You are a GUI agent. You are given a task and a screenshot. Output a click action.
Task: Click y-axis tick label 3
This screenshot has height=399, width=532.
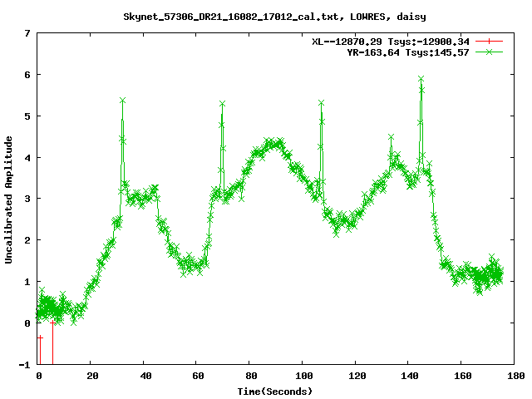coord(27,199)
